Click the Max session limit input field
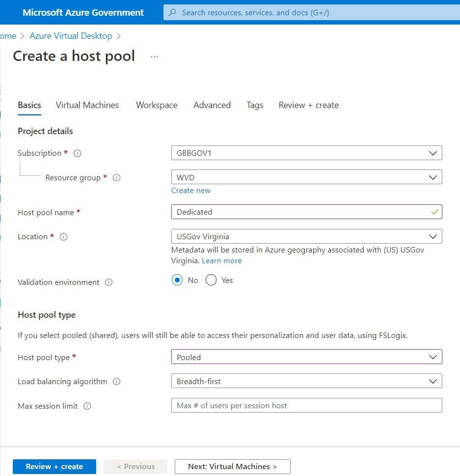The height and width of the screenshot is (476, 460). pyautogui.click(x=306, y=406)
